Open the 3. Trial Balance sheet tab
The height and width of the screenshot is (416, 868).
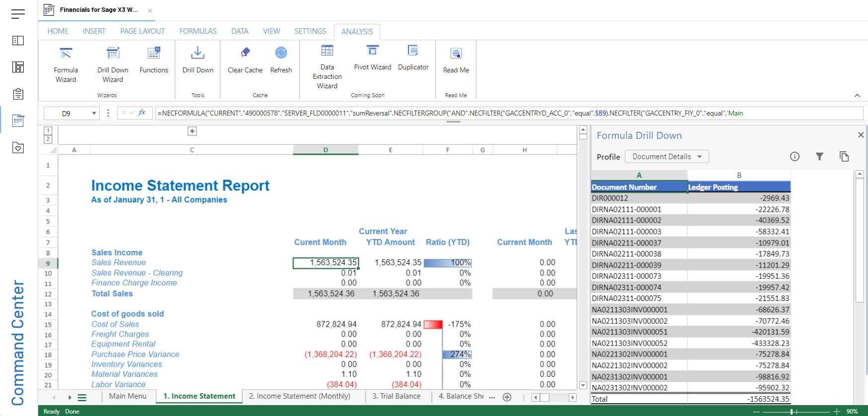click(396, 396)
